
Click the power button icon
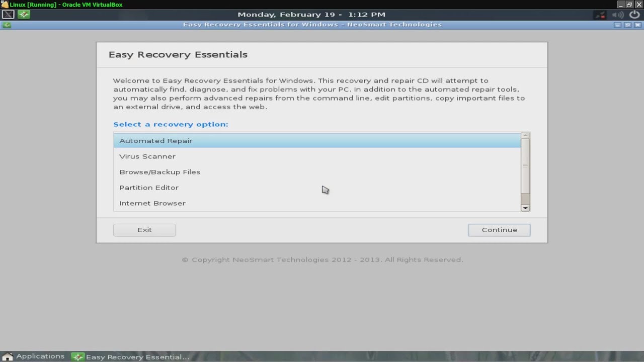tap(634, 15)
